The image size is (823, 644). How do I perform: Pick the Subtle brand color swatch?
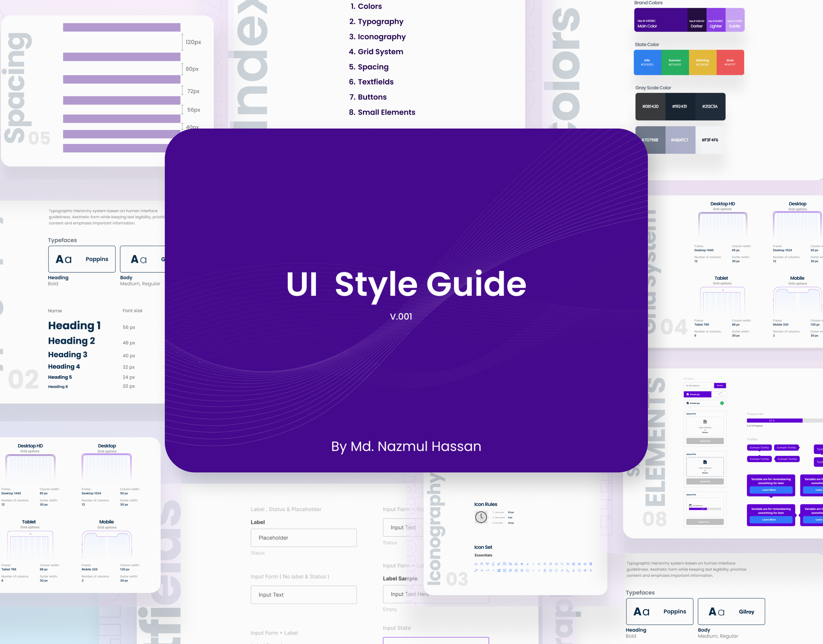click(x=735, y=20)
